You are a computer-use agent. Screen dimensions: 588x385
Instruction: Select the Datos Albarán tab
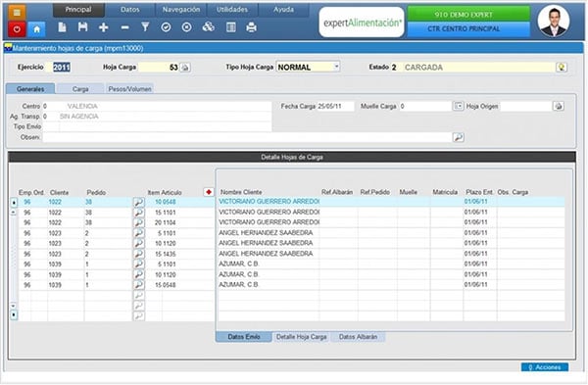[x=358, y=337]
